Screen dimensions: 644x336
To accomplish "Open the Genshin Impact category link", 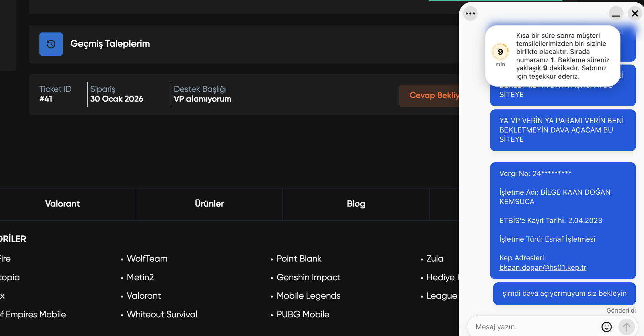I will pyautogui.click(x=308, y=277).
